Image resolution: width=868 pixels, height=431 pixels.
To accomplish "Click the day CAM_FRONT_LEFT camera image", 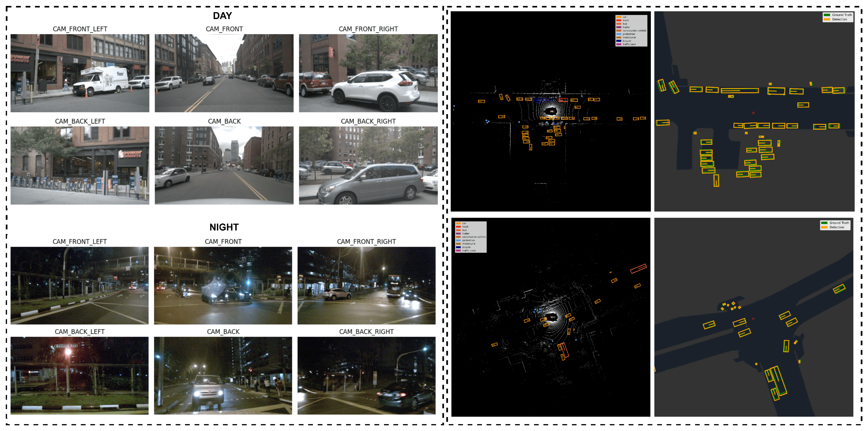I will (80, 73).
